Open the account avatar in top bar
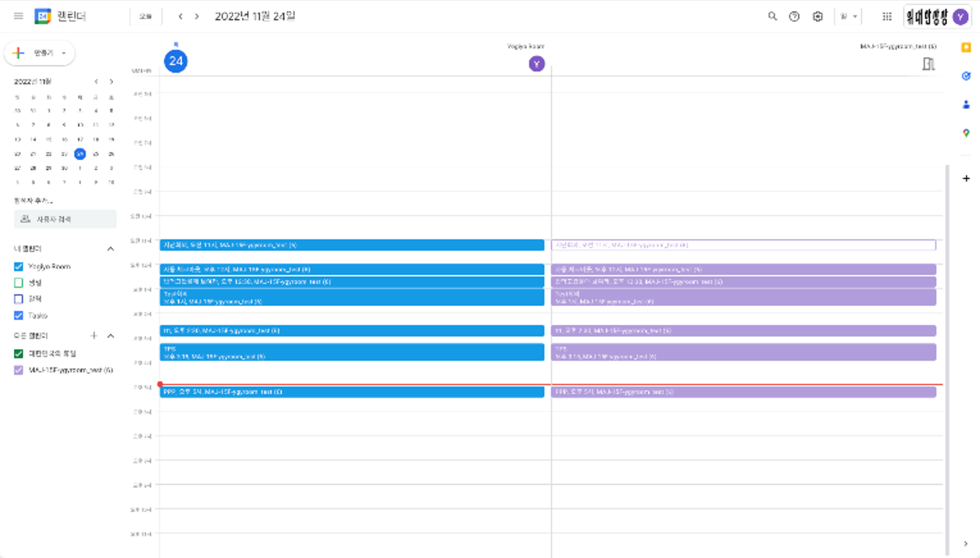The height and width of the screenshot is (558, 980). pyautogui.click(x=960, y=17)
